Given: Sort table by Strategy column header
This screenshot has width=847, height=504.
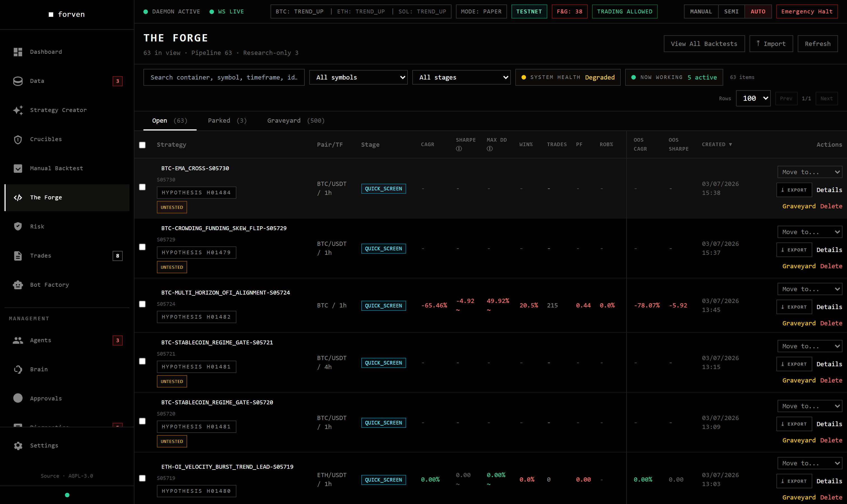Looking at the screenshot, I should (172, 145).
